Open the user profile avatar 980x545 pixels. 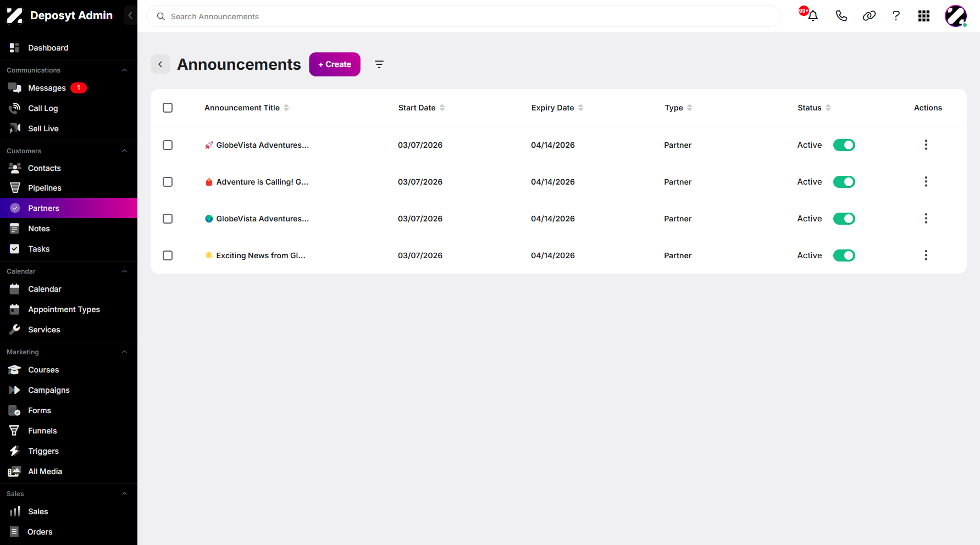click(x=956, y=16)
